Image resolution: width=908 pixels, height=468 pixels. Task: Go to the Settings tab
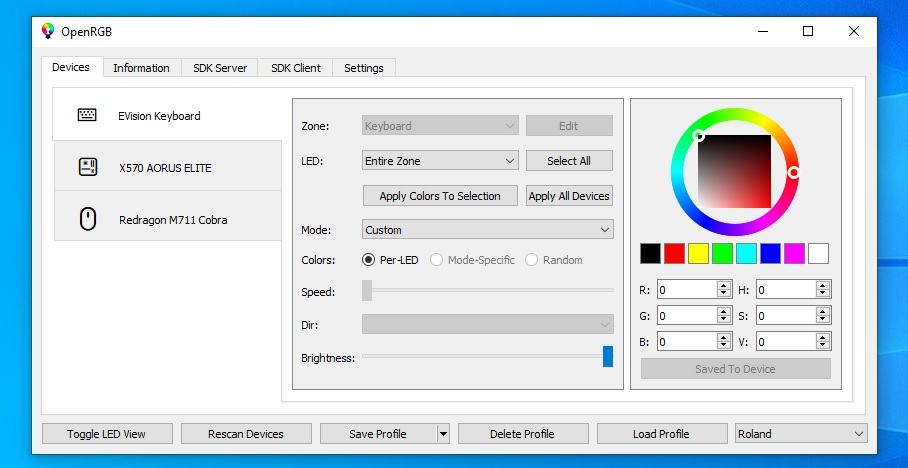(364, 68)
